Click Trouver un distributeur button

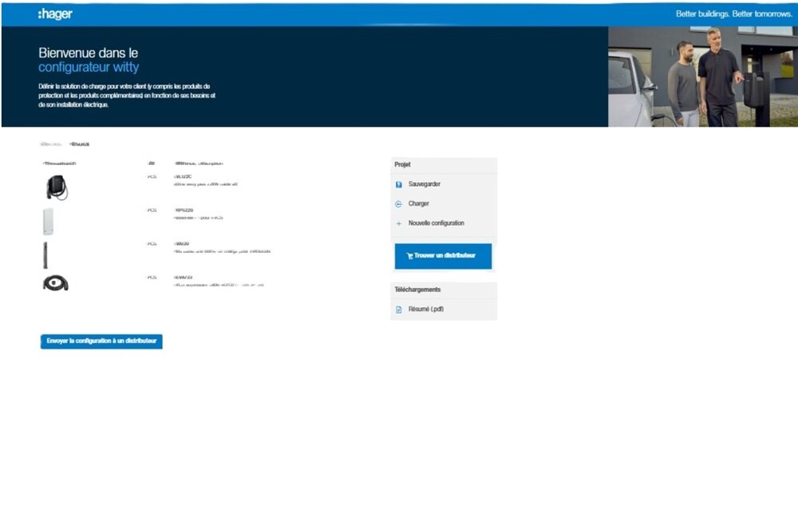click(443, 256)
